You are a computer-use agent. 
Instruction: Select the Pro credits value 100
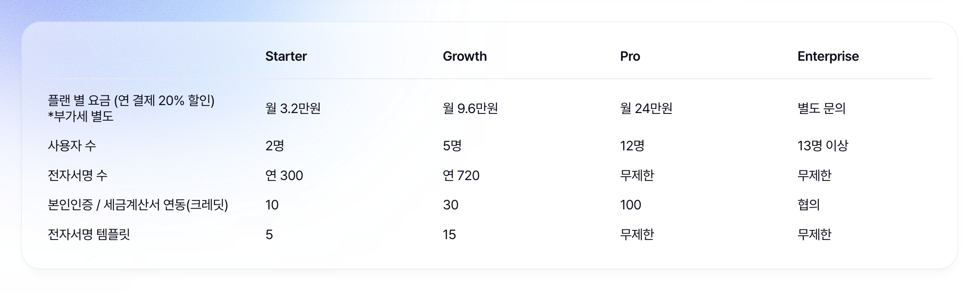pos(630,205)
